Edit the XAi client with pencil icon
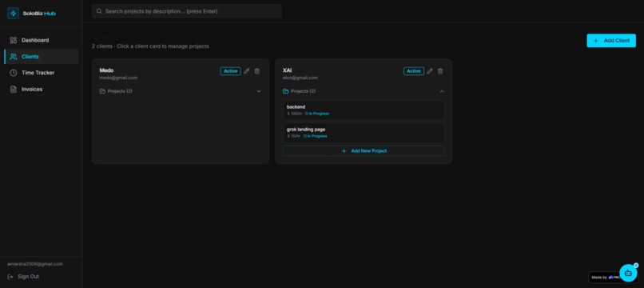 430,71
